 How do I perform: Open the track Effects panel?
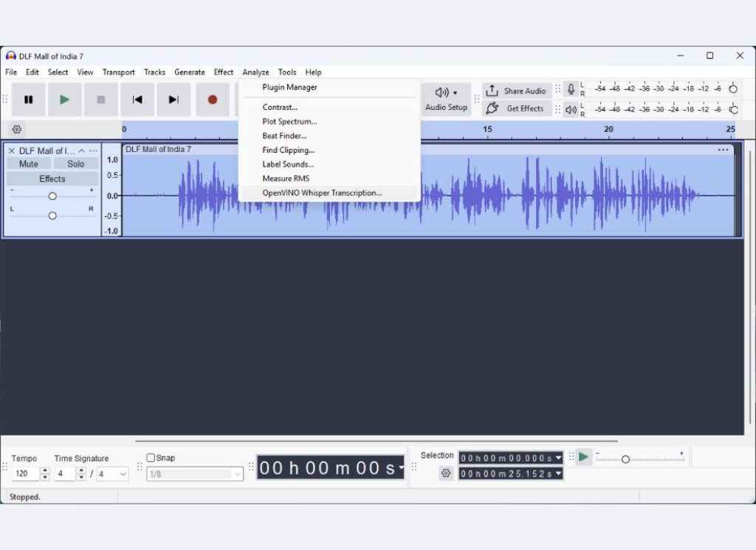tap(52, 179)
